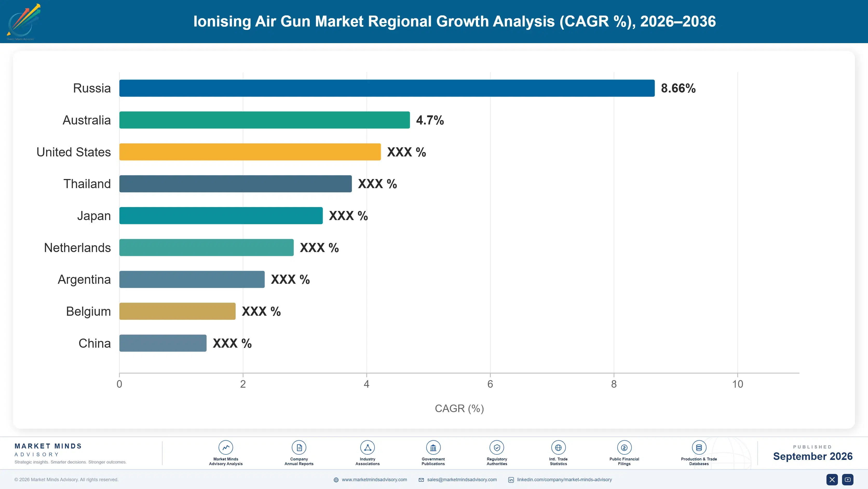Click the CAGR (%) axis title

459,408
